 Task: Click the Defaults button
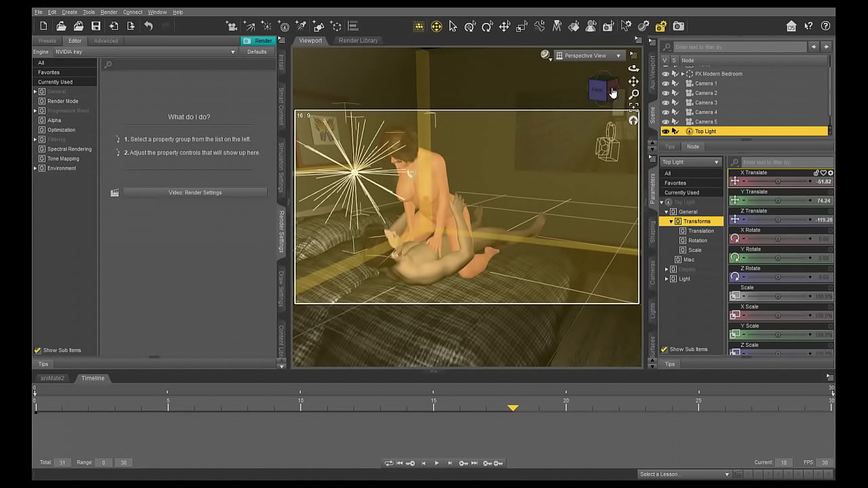pos(257,52)
